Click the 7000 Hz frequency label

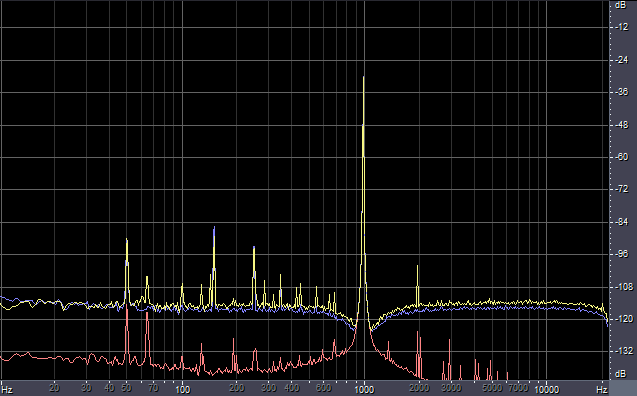click(518, 388)
